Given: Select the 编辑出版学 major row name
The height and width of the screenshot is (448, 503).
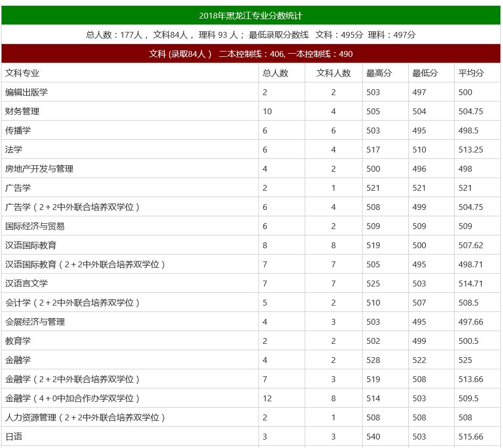Looking at the screenshot, I should point(26,92).
